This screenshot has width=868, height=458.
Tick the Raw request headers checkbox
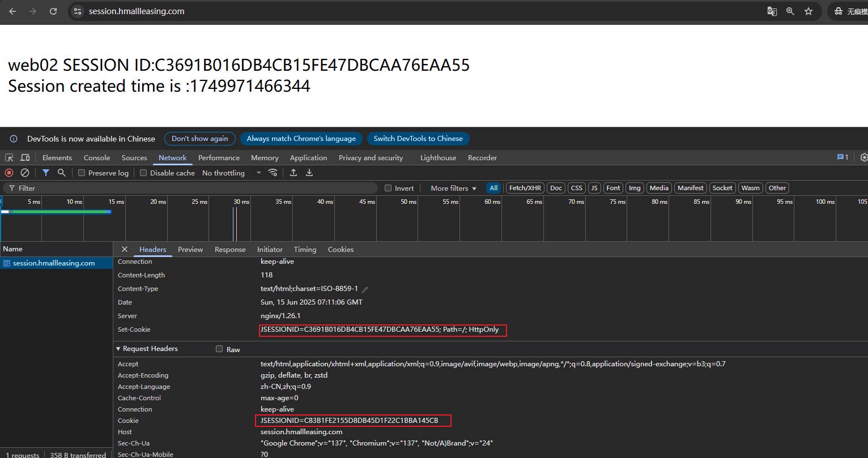219,349
